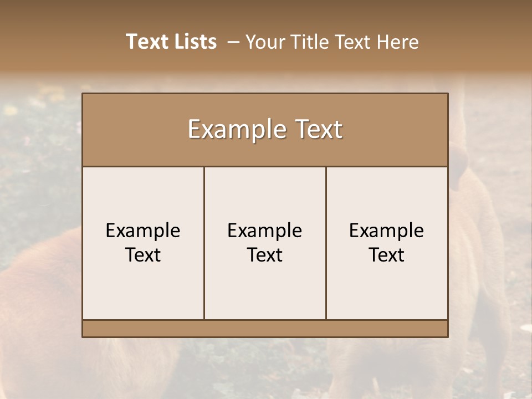532x399 pixels.
Task: Click the brown title banner left of "Text Lists"
Action: [x=61, y=42]
